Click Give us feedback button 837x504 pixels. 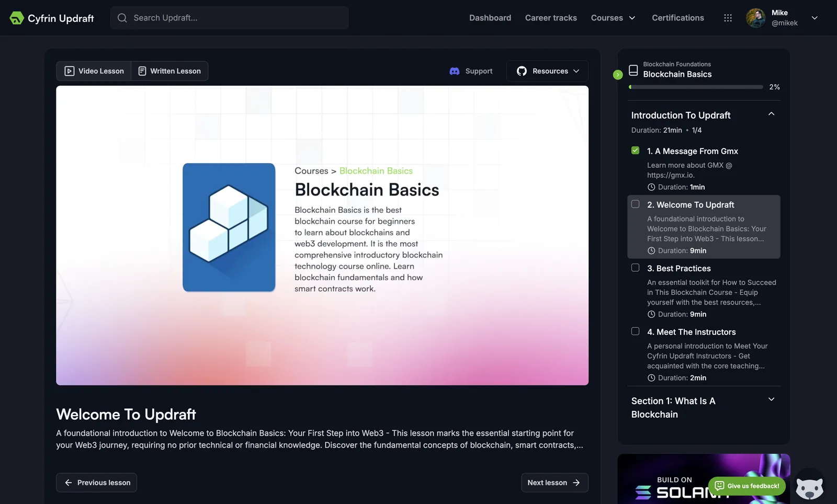(747, 486)
